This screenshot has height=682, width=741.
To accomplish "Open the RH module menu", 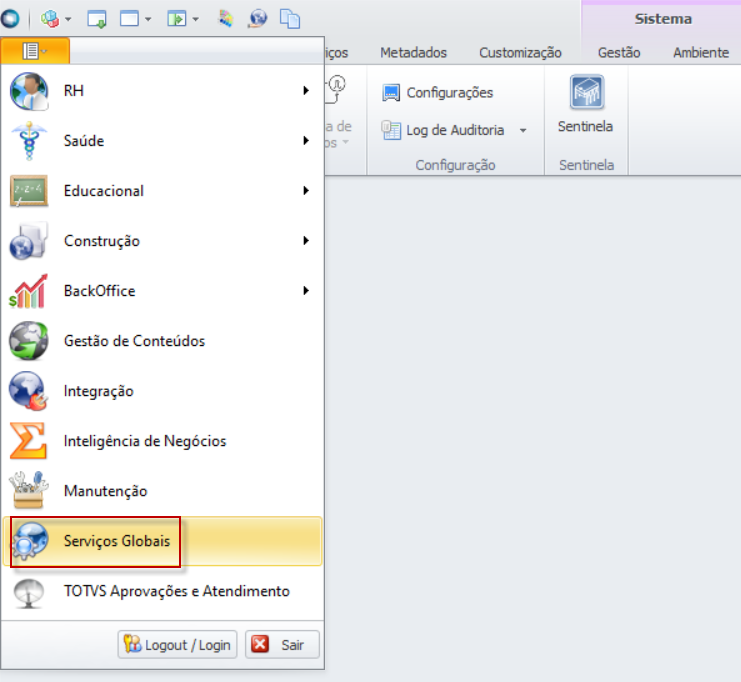I will (162, 91).
